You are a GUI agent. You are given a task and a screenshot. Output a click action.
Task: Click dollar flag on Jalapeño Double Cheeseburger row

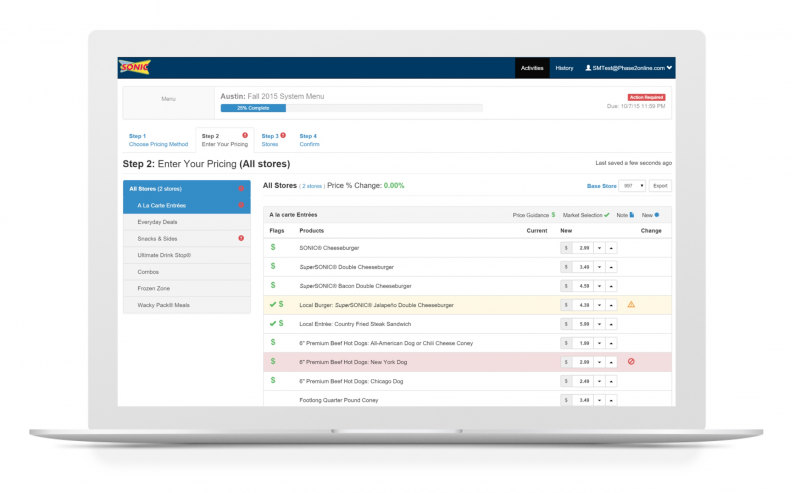(281, 304)
